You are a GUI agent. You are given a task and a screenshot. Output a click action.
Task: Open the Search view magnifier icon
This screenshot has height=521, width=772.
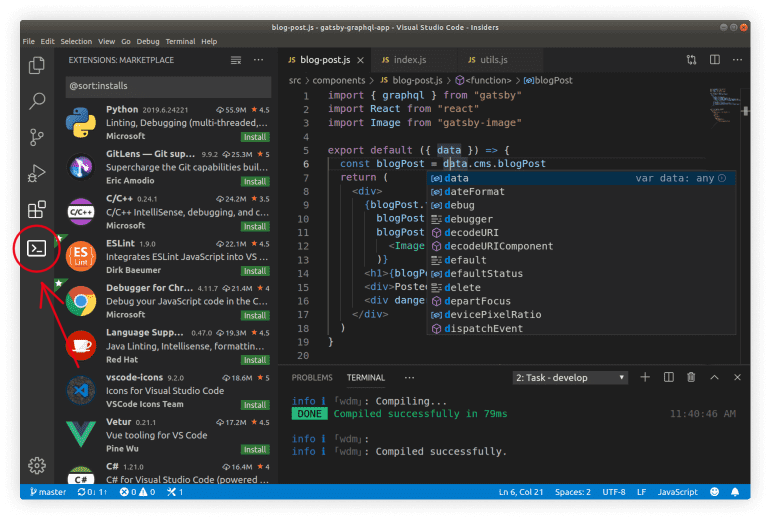pos(37,101)
